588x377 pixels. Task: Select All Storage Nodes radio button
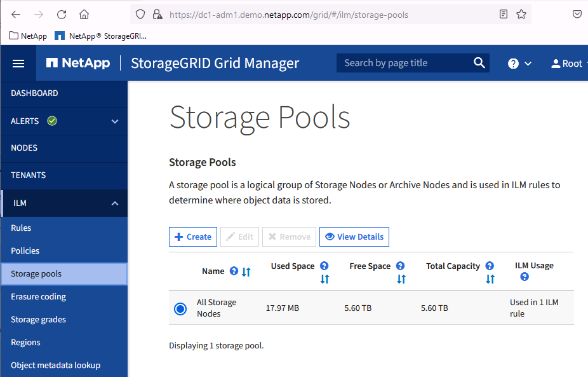pyautogui.click(x=180, y=309)
